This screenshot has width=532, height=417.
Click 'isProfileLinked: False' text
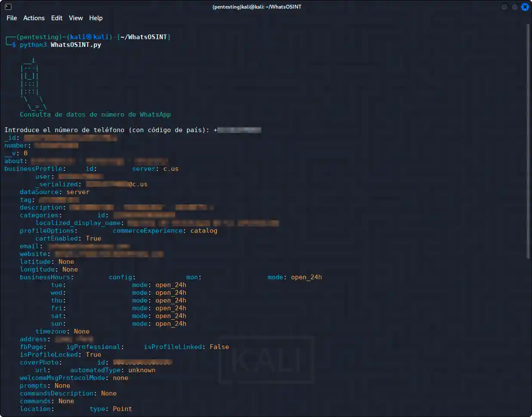(186, 347)
